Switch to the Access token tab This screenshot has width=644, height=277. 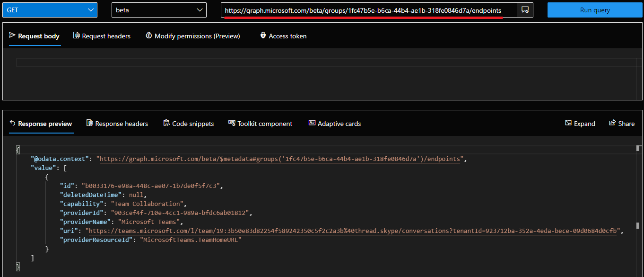[x=287, y=36]
